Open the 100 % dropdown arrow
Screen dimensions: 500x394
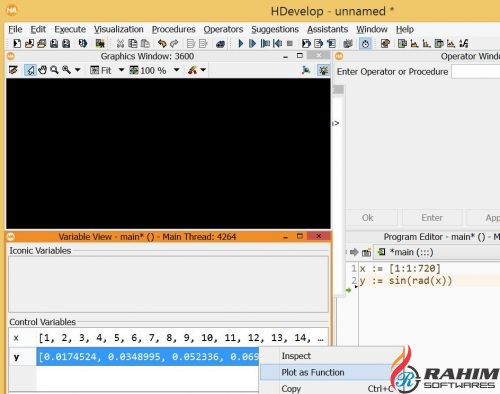(x=176, y=70)
